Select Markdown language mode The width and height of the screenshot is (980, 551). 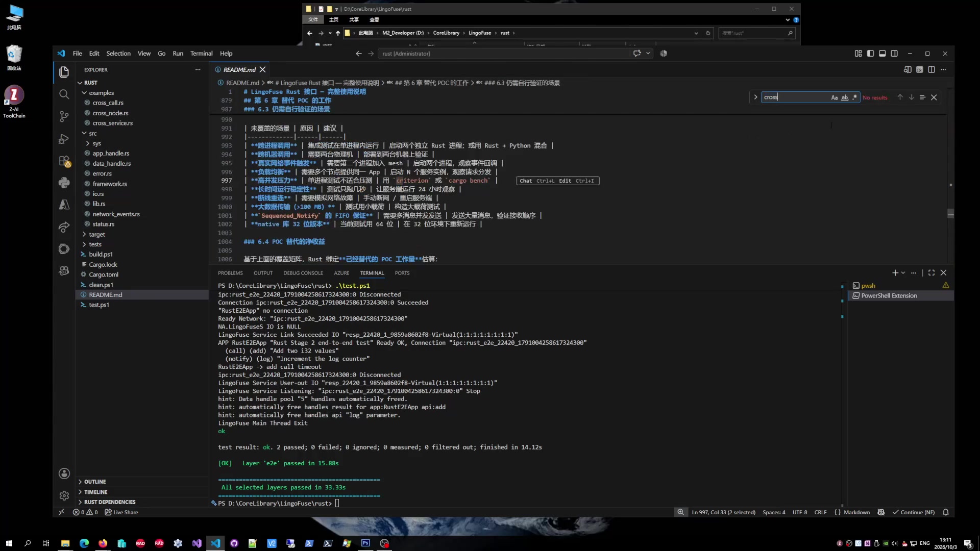pos(856,512)
